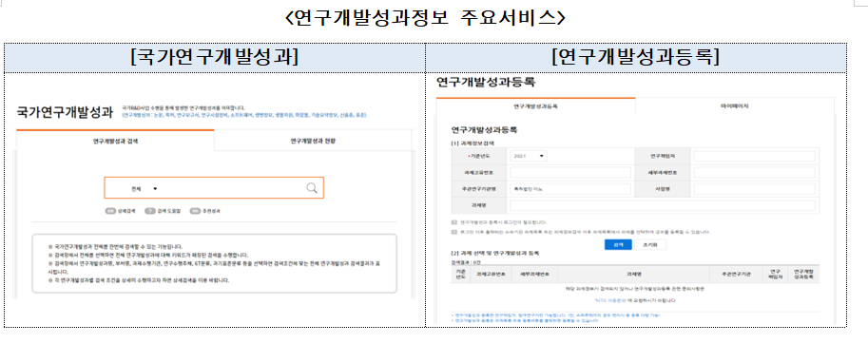Click the 과제명 input field
This screenshot has height=344, width=868.
(662, 205)
